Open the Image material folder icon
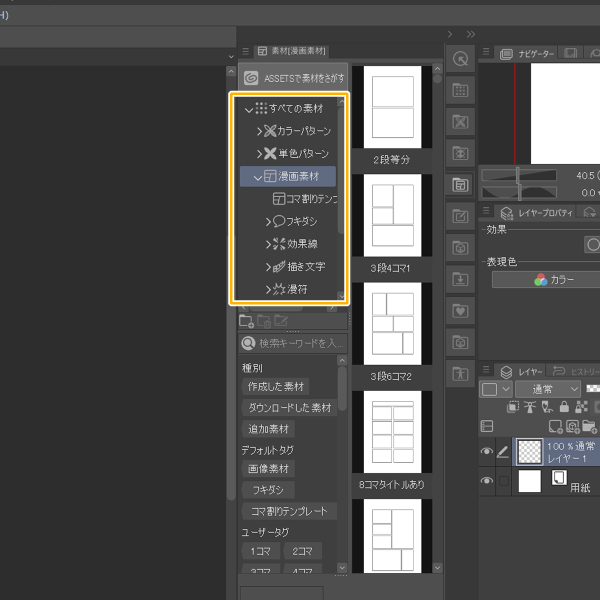This screenshot has width=600, height=600. pyautogui.click(x=460, y=217)
